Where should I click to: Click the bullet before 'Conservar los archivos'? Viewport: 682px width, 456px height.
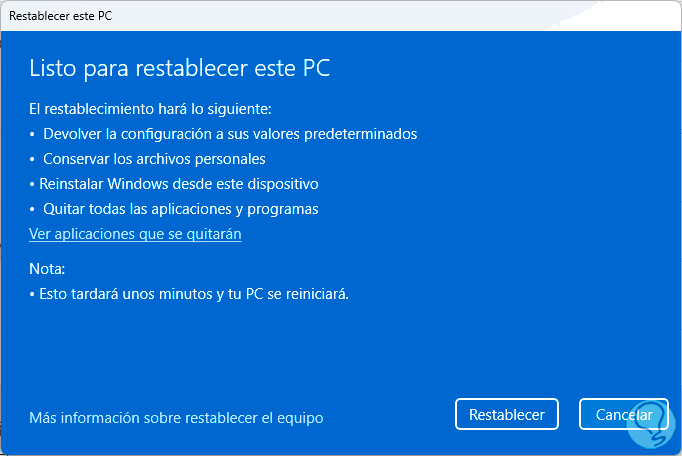(x=32, y=159)
